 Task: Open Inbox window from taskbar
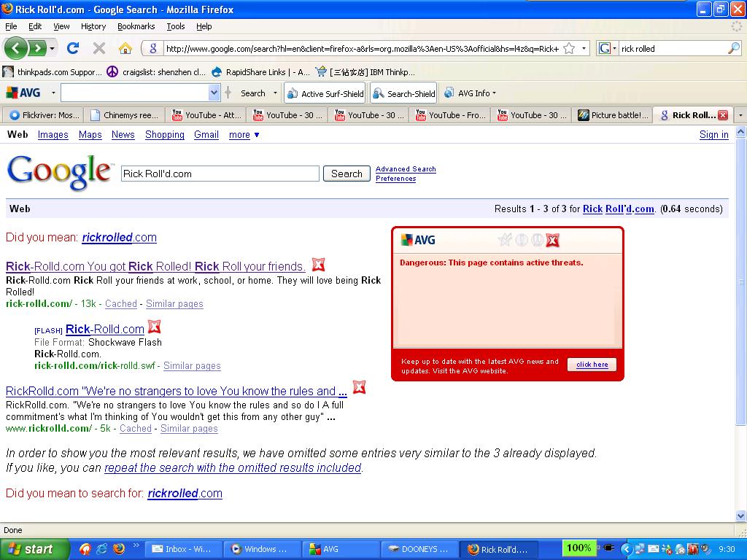pyautogui.click(x=183, y=549)
